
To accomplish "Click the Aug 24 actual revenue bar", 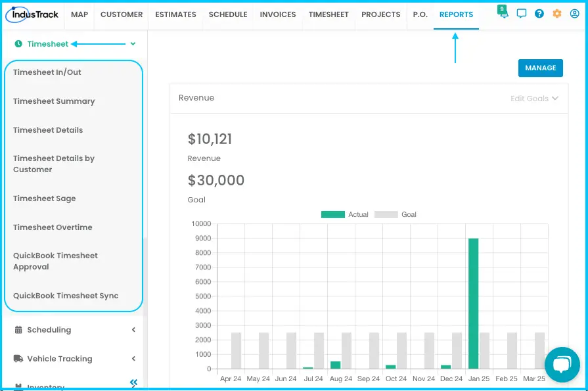I will tap(335, 365).
